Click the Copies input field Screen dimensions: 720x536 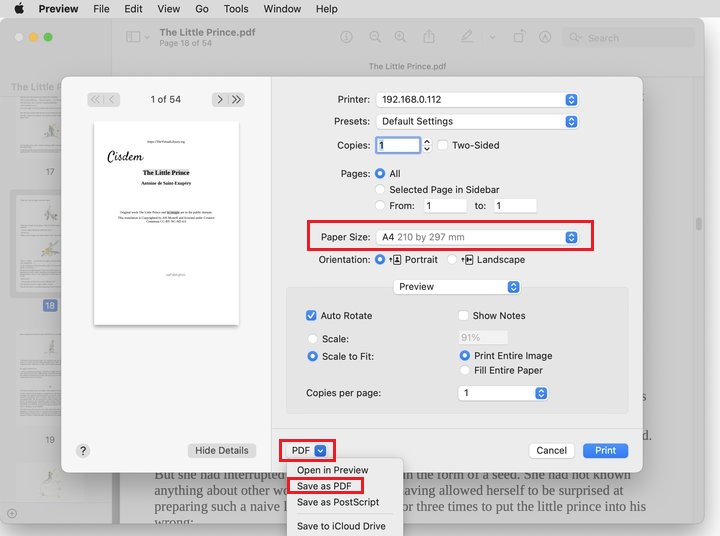pos(398,145)
